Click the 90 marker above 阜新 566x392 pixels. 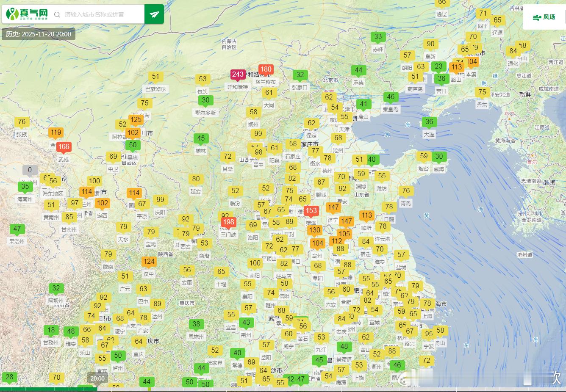[430, 44]
